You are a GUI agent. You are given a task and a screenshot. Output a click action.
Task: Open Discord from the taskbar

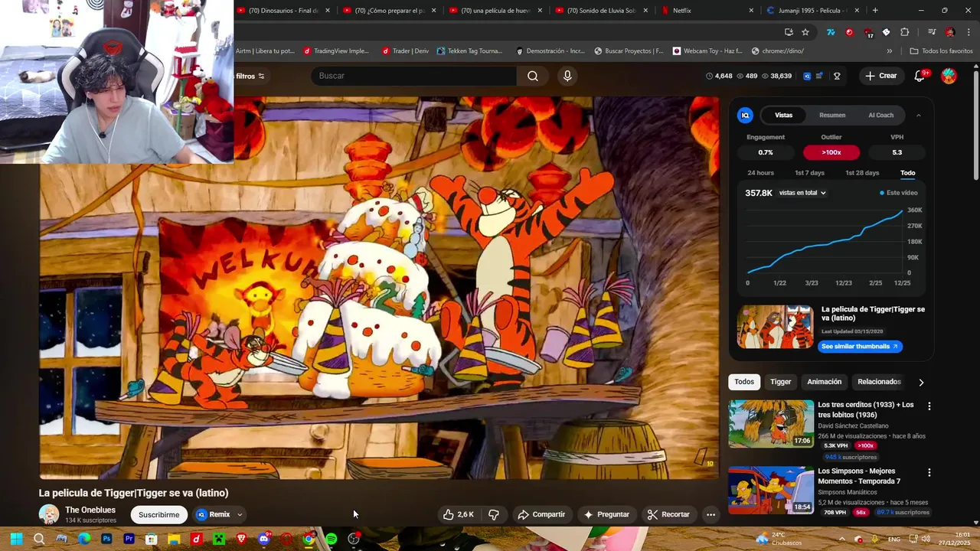pyautogui.click(x=264, y=539)
